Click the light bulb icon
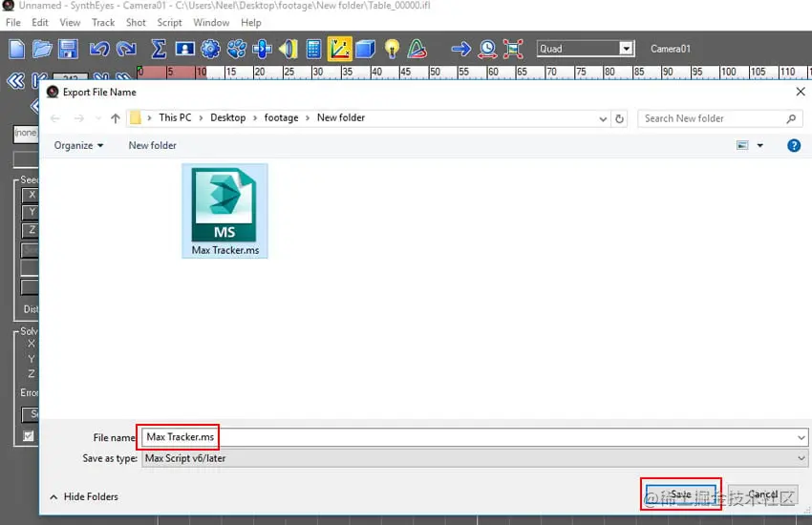Image resolution: width=812 pixels, height=525 pixels. coord(392,49)
